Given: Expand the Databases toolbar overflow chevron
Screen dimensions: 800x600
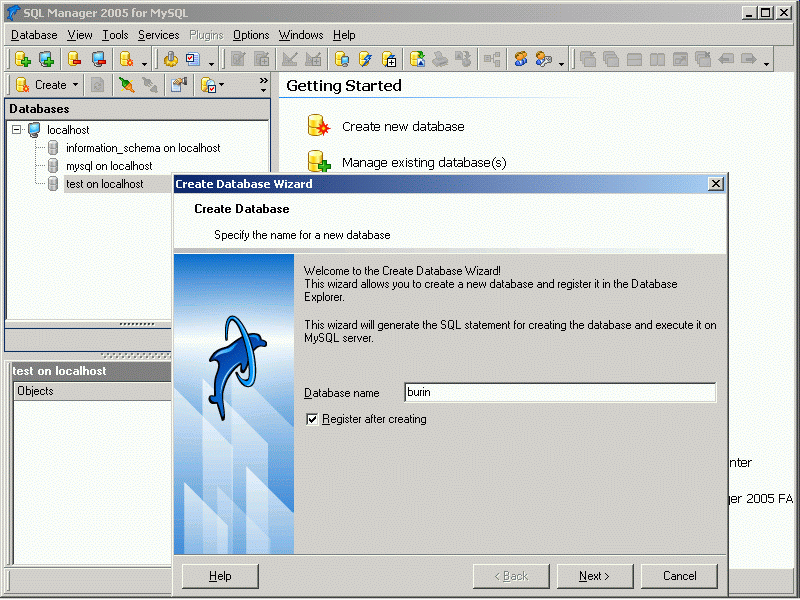Looking at the screenshot, I should (263, 85).
